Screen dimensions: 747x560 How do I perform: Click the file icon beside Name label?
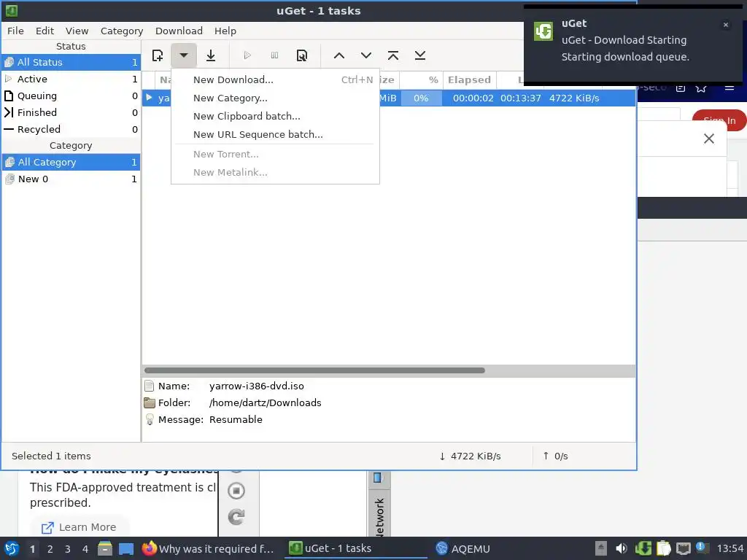[150, 386]
